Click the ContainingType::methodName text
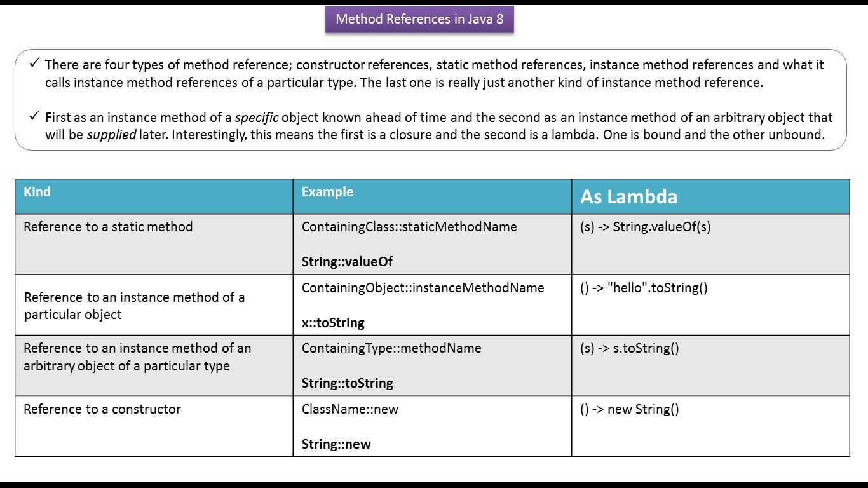Image resolution: width=868 pixels, height=488 pixels. pyautogui.click(x=391, y=348)
